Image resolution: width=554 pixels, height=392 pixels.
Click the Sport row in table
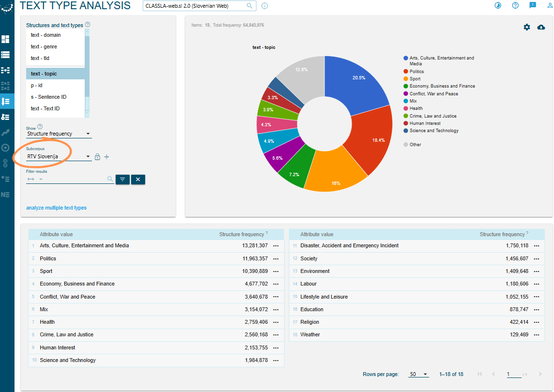click(x=156, y=271)
